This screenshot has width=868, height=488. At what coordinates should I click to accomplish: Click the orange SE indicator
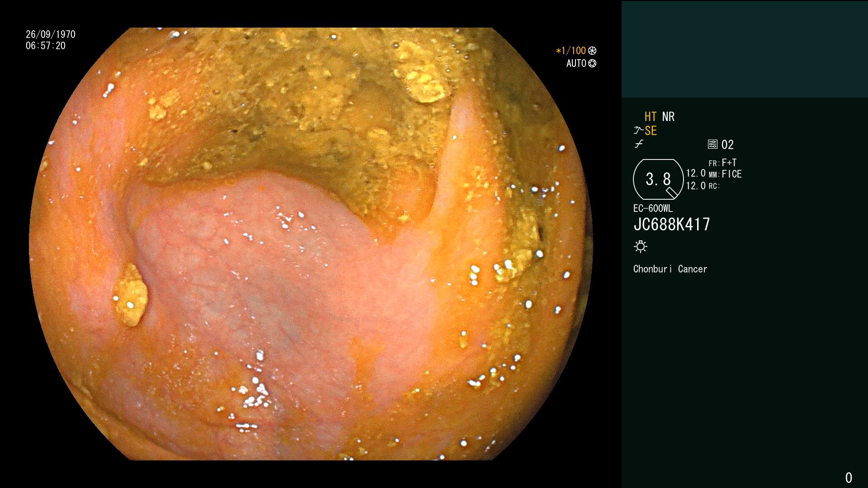pos(651,131)
